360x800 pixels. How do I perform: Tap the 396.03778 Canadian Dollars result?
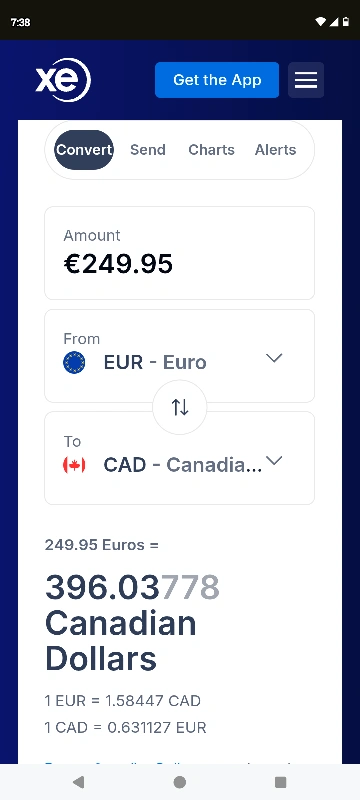133,622
